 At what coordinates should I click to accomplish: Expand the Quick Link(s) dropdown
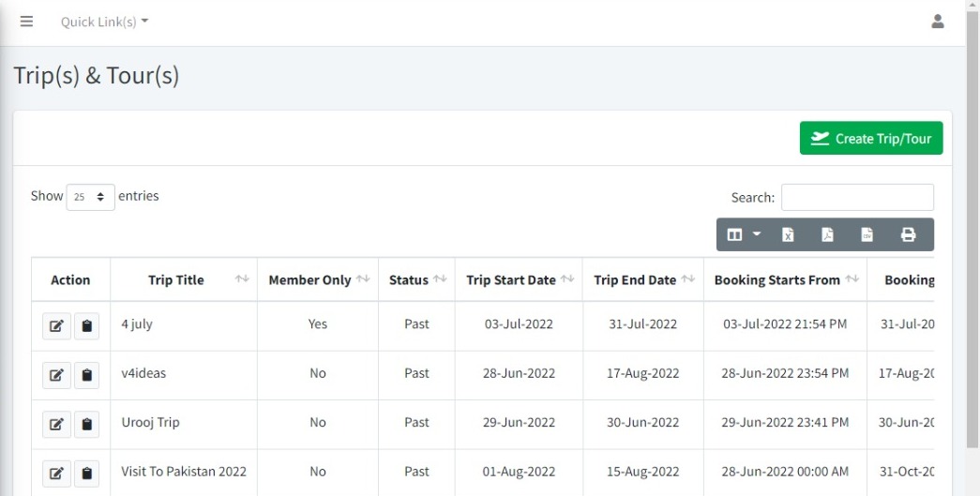104,22
